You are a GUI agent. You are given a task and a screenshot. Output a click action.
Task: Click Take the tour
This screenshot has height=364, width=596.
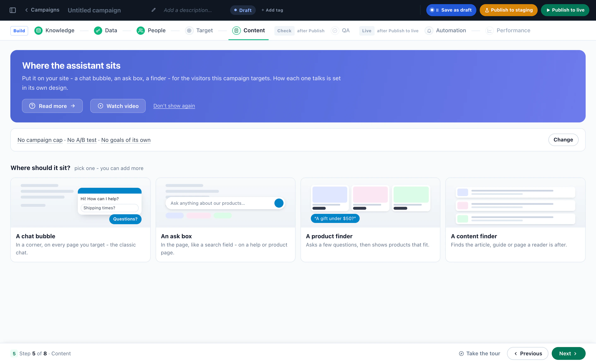(x=479, y=353)
